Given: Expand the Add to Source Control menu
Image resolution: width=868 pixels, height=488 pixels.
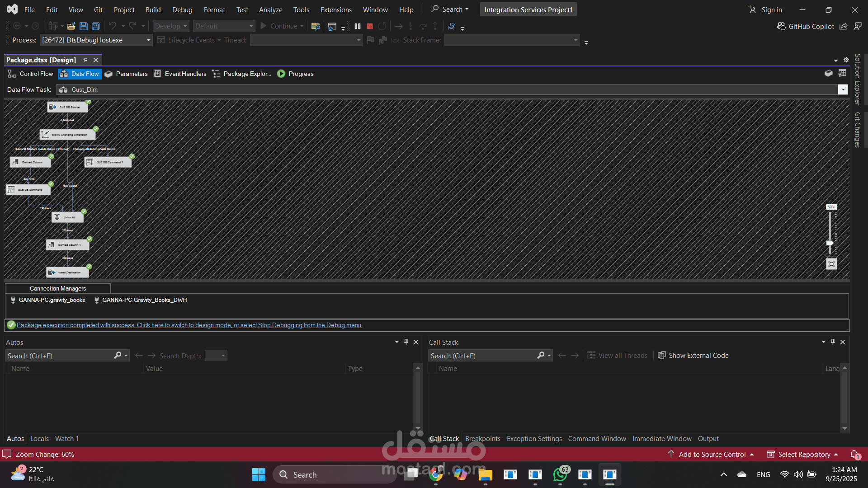Looking at the screenshot, I should click(712, 454).
